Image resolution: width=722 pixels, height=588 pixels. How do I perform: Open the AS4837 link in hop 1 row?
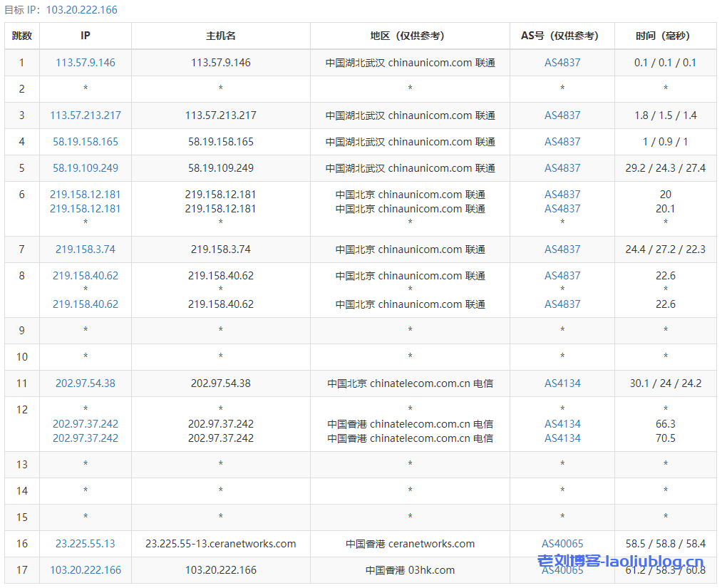[562, 63]
